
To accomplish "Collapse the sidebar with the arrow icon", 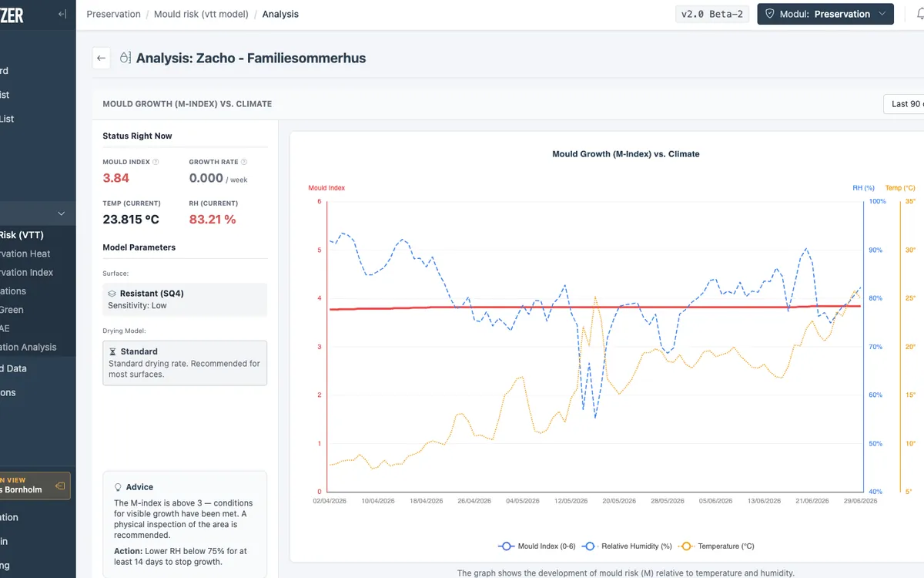I will coord(62,14).
